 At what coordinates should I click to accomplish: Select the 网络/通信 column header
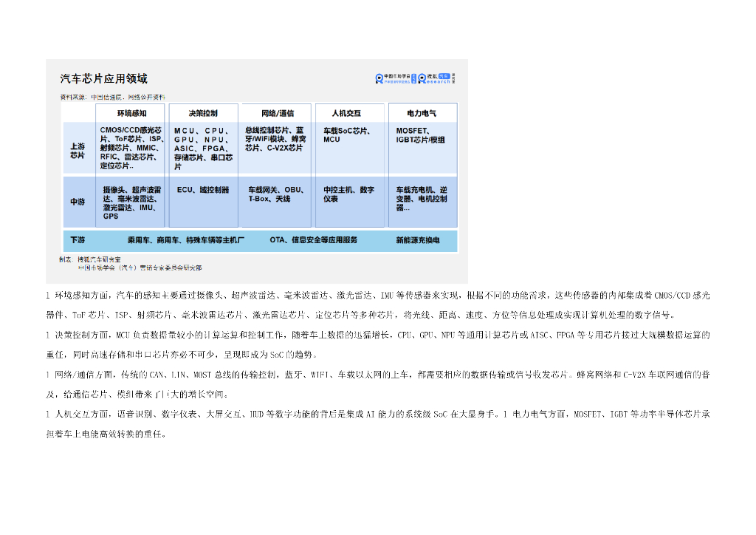coord(278,113)
